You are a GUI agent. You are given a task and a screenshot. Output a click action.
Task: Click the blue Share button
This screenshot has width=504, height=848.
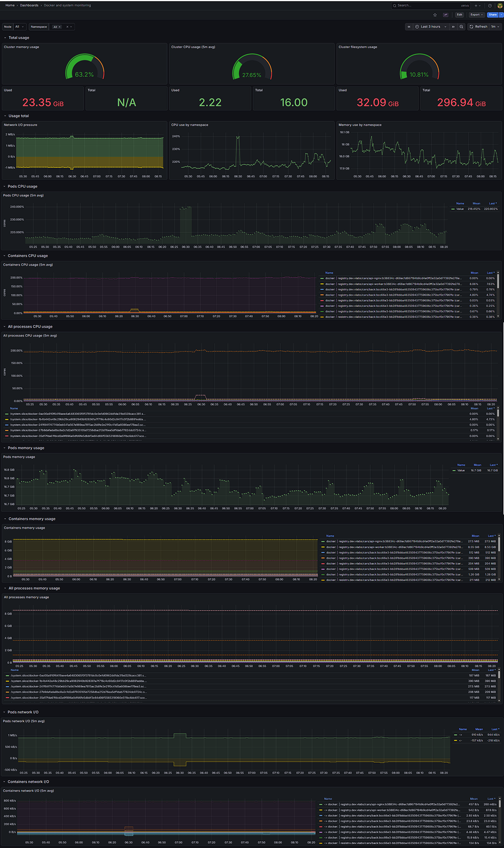click(492, 15)
